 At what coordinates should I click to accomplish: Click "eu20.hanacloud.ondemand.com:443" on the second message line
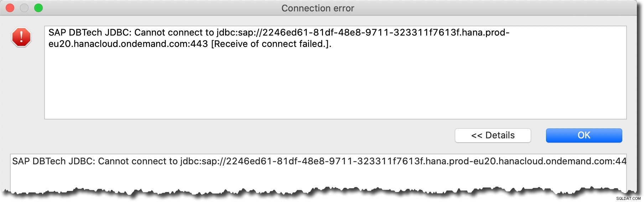point(128,44)
